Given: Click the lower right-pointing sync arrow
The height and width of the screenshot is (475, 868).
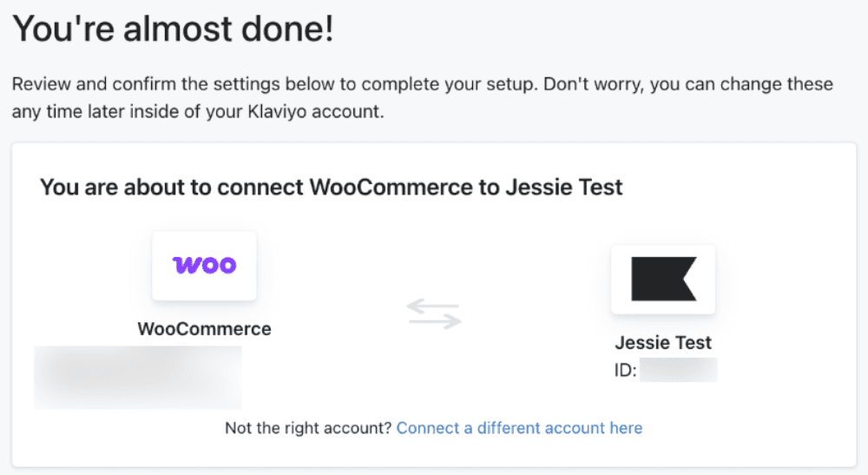Looking at the screenshot, I should (x=435, y=321).
